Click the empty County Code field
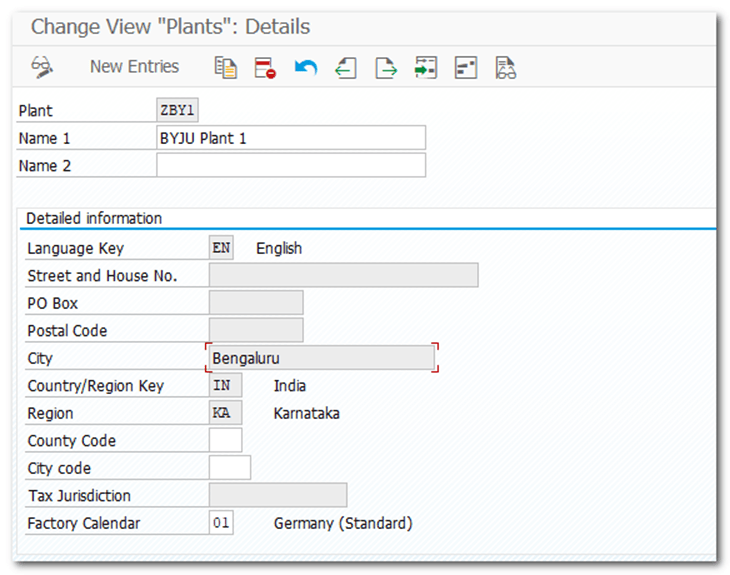The width and height of the screenshot is (730, 575). point(225,440)
